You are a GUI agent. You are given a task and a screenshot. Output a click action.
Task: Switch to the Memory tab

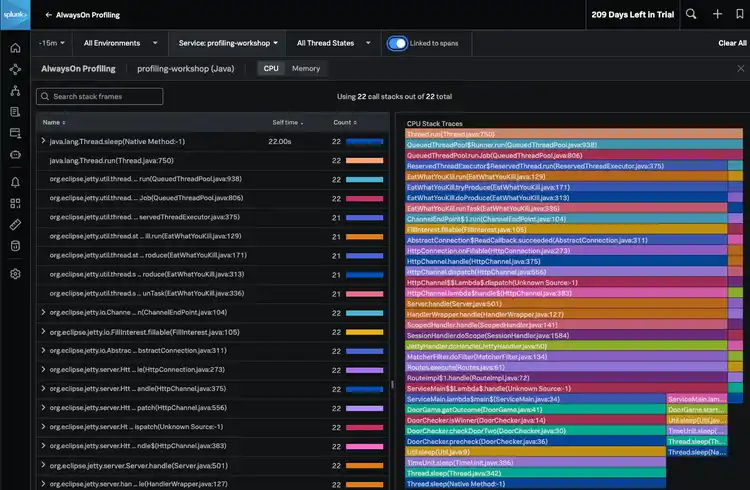(306, 69)
